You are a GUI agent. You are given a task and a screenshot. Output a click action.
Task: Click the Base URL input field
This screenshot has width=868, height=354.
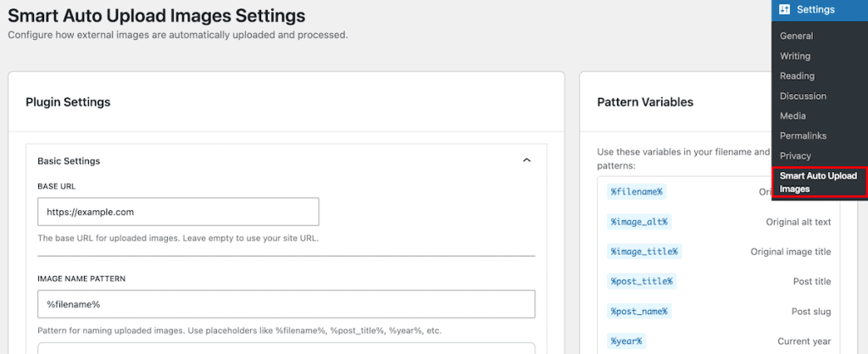click(x=178, y=212)
